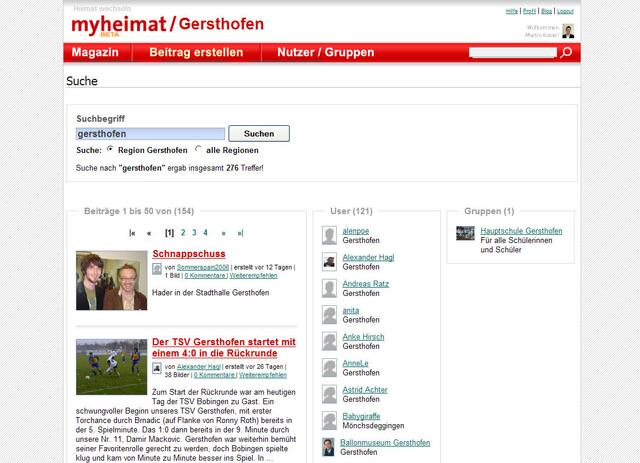Click author avatar beside Sommerspam2006
Viewport: 640px width, 463px height.
click(x=157, y=269)
